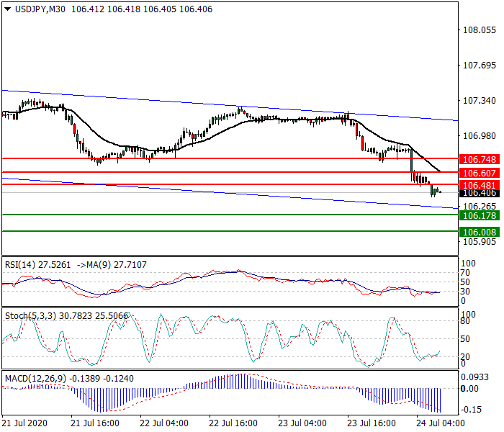Viewport: 504px width, 432px height.
Task: Select the MACD(12,26,9) indicator label
Action: (36, 379)
